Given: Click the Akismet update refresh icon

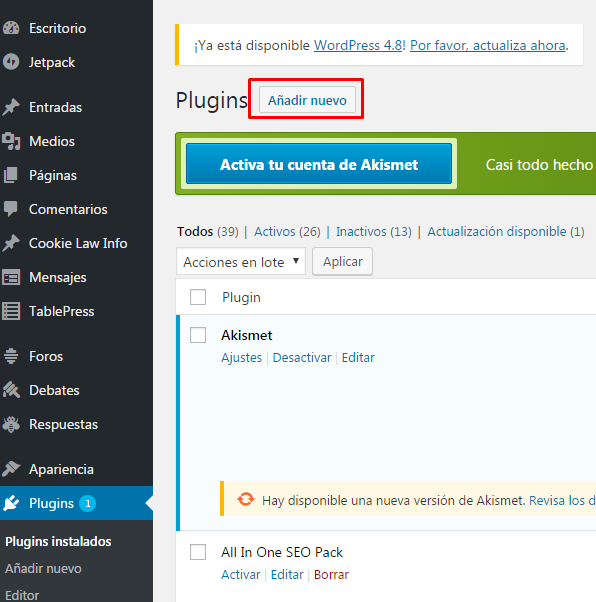Looking at the screenshot, I should pyautogui.click(x=246, y=499).
